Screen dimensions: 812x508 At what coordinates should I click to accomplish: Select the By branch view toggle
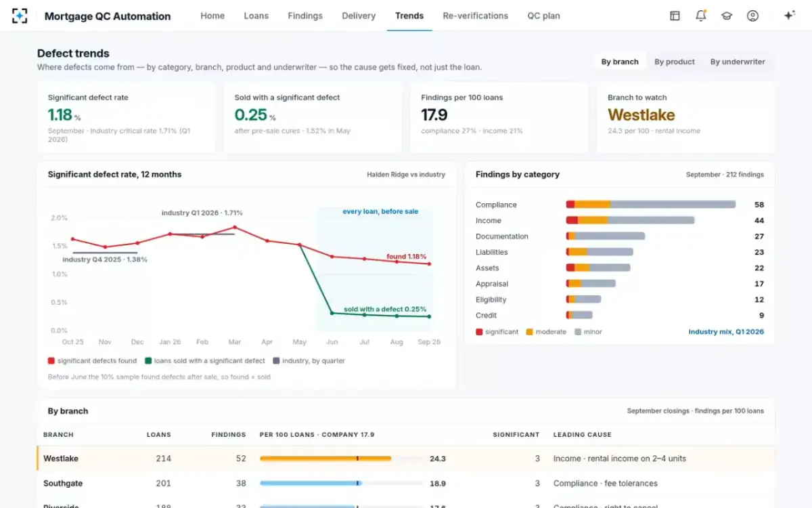coord(620,62)
